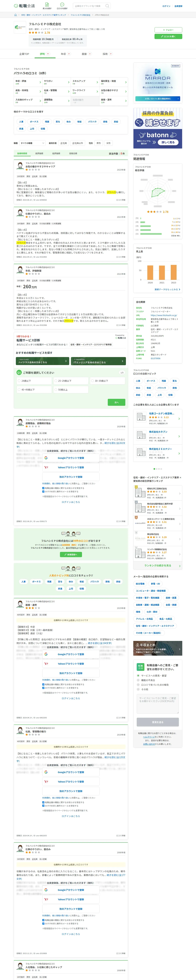Image resolution: width=196 pixels, height=980 pixels.
Task: Click the 転職会議 logo in header
Action: pyautogui.click(x=24, y=6)
